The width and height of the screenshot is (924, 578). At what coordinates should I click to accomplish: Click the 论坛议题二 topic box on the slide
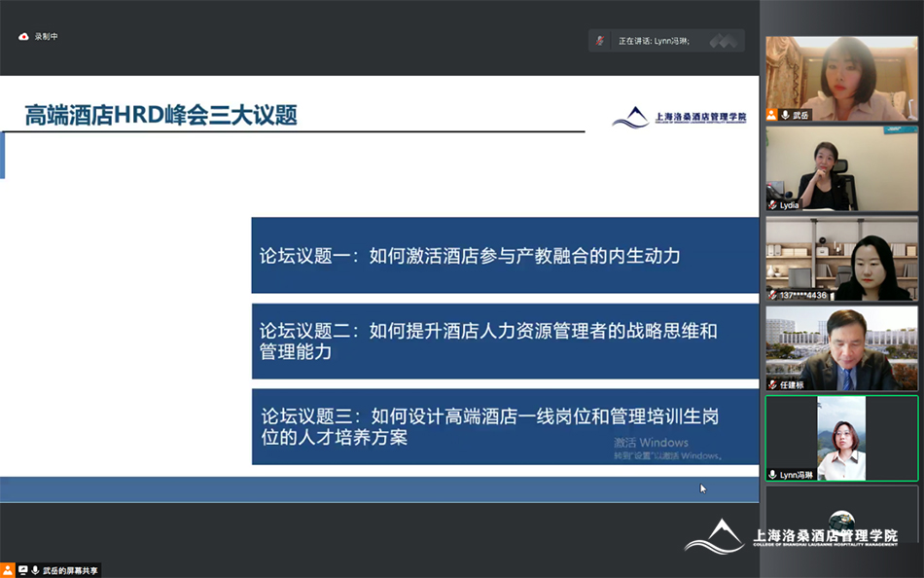pos(505,342)
